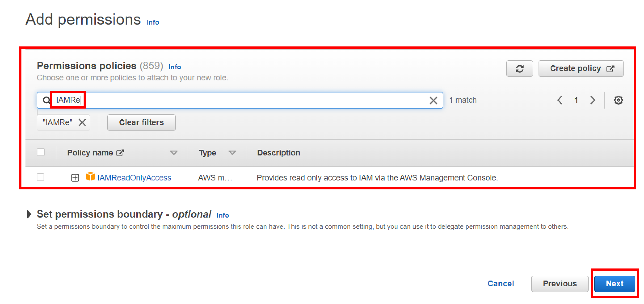Expand Set permissions boundary section
This screenshot has height=304, width=644.
pos(29,214)
